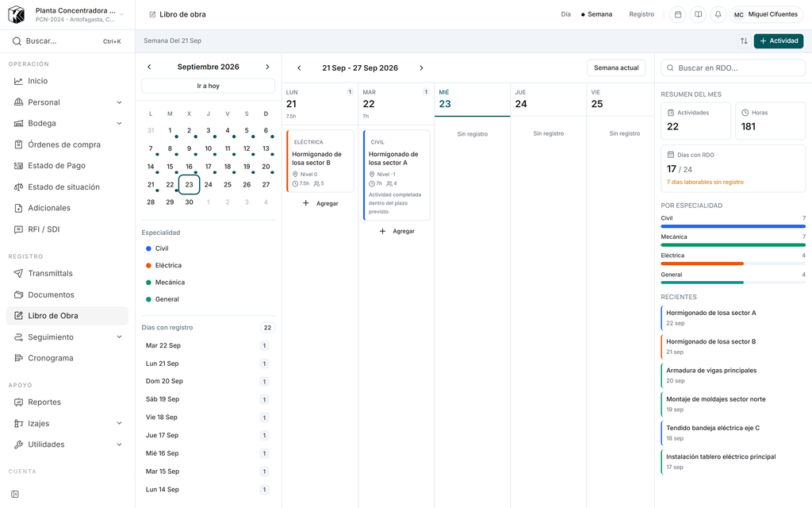Screen dimensions: 812x508
Task: Click the Eléctrica specialty progress bar
Action: 733,264
